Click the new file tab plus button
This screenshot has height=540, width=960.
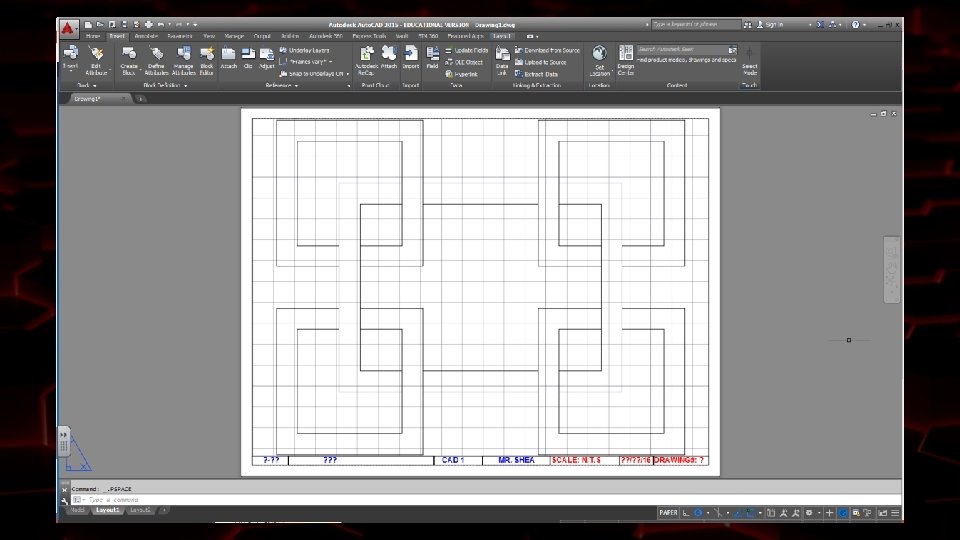point(140,99)
